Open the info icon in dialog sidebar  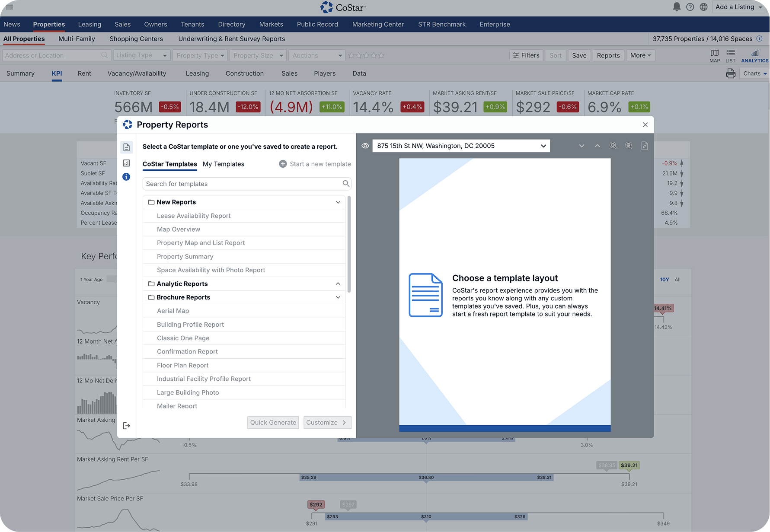pos(126,177)
